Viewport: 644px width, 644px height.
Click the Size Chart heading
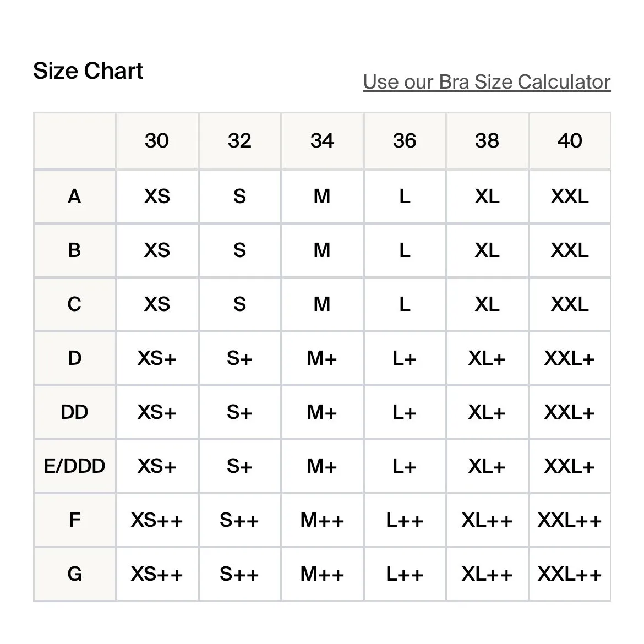click(88, 71)
